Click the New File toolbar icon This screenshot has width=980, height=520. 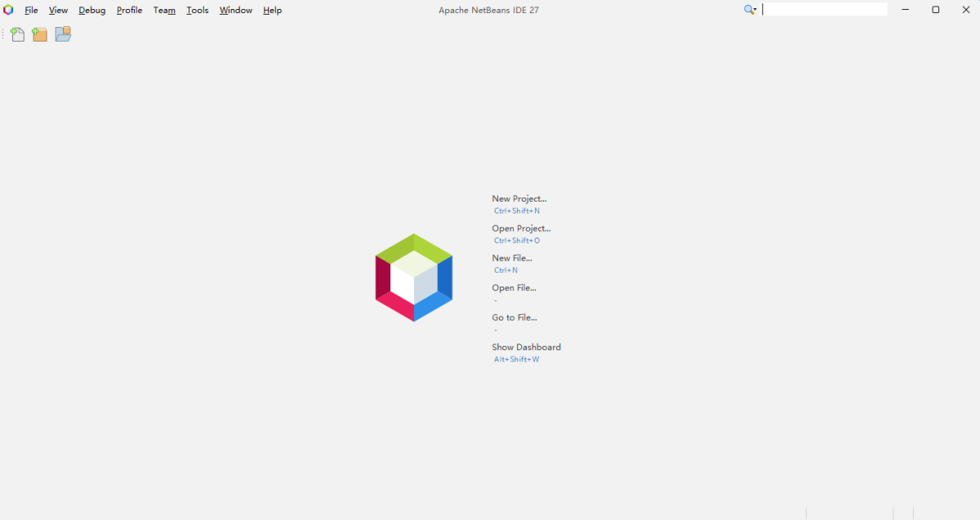coord(17,34)
